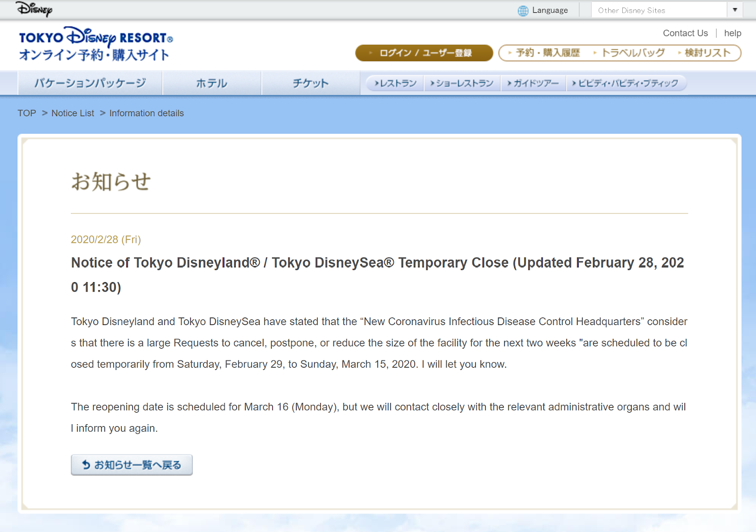Image resolution: width=756 pixels, height=532 pixels.
Task: Open the Other Disney Sites dropdown arrow
Action: (x=734, y=10)
